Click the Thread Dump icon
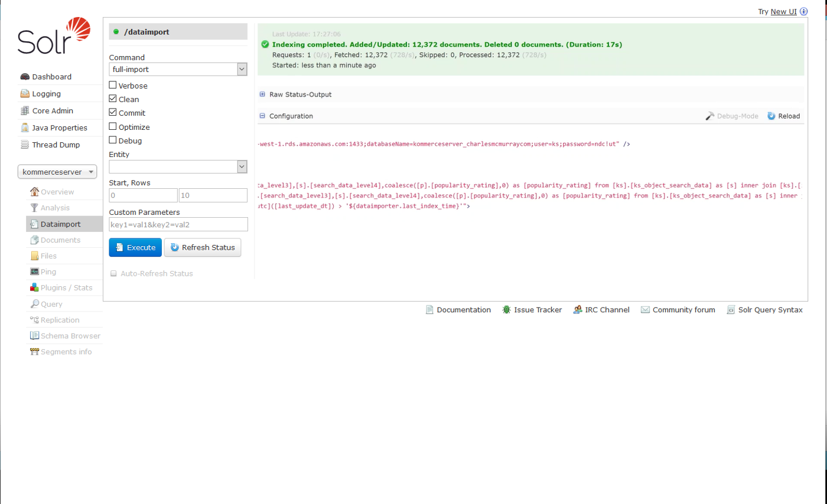Viewport: 827px width, 504px height. click(25, 145)
